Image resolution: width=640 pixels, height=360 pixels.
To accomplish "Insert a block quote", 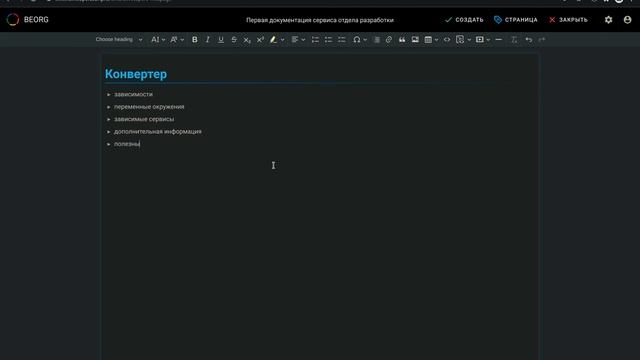I will click(402, 40).
